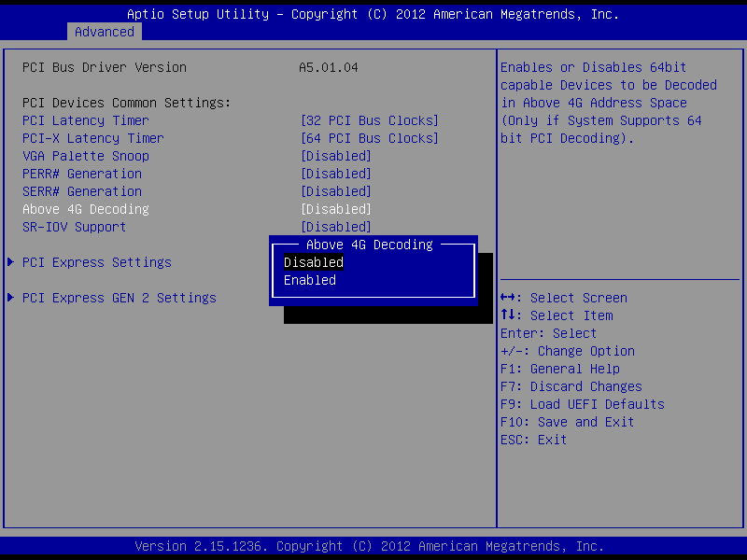747x560 pixels.
Task: Select Disabled in Above 4G Decoding popup
Action: click(314, 262)
